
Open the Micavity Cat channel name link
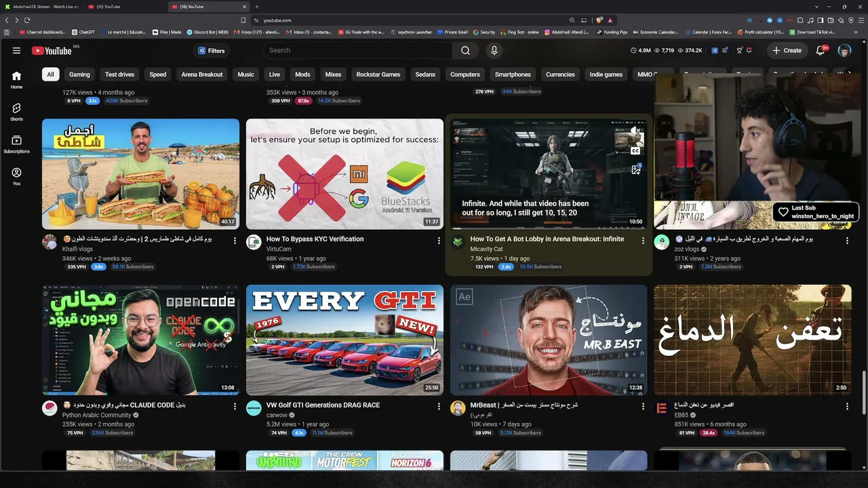click(x=487, y=249)
